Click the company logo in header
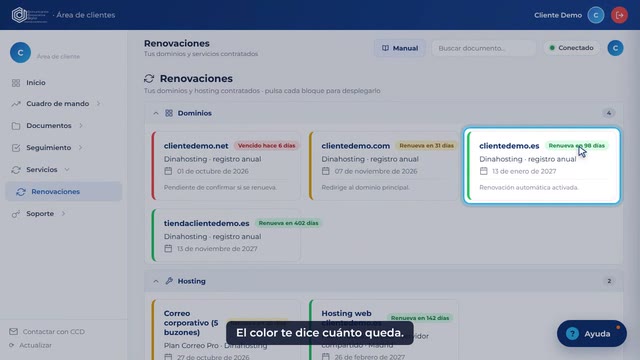Viewport: 640px width, 360px height. pyautogui.click(x=29, y=15)
